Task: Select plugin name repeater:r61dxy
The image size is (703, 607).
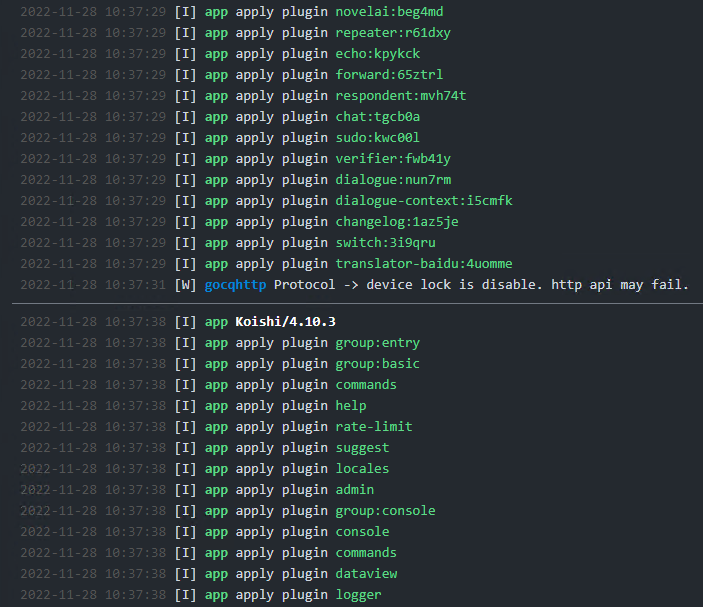Action: click(393, 33)
